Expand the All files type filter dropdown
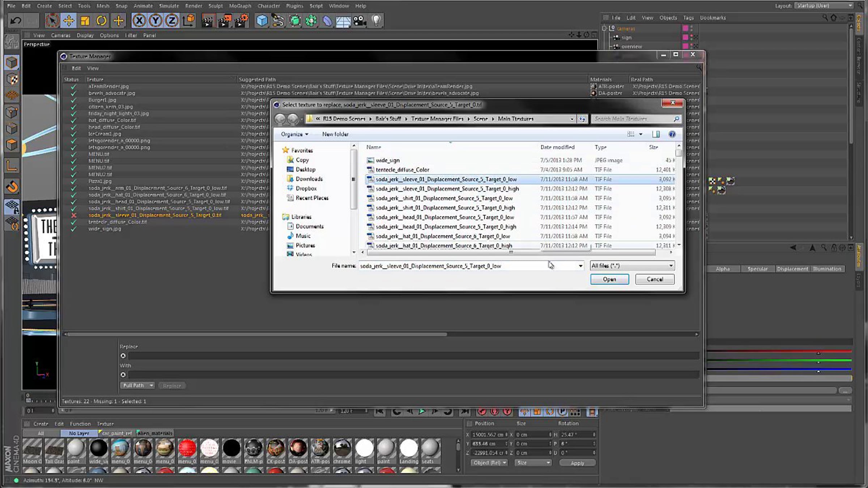868x488 pixels. click(x=632, y=266)
